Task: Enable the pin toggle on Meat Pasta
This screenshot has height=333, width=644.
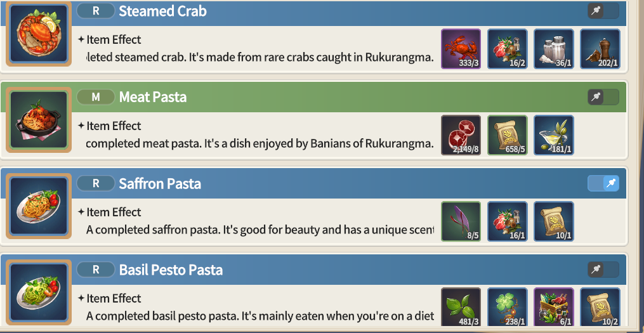Action: point(603,97)
